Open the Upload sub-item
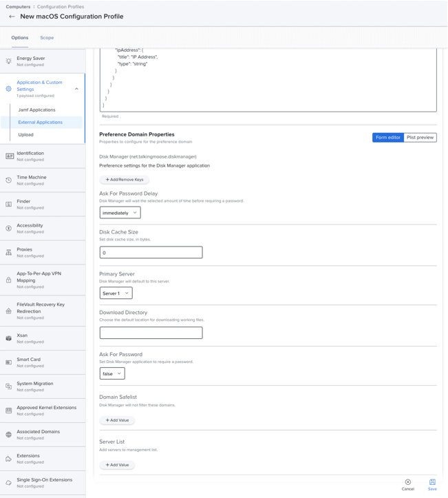 [25, 135]
